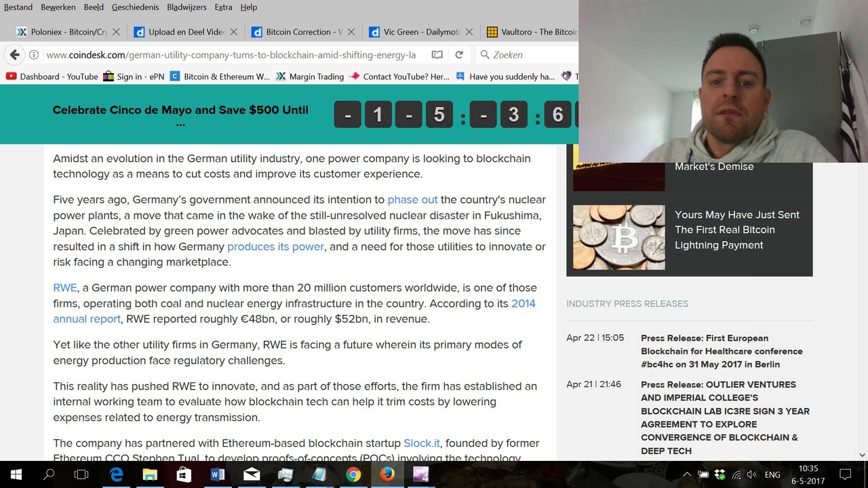Open Task View on the taskbar
Image resolution: width=868 pixels, height=488 pixels.
point(81,474)
